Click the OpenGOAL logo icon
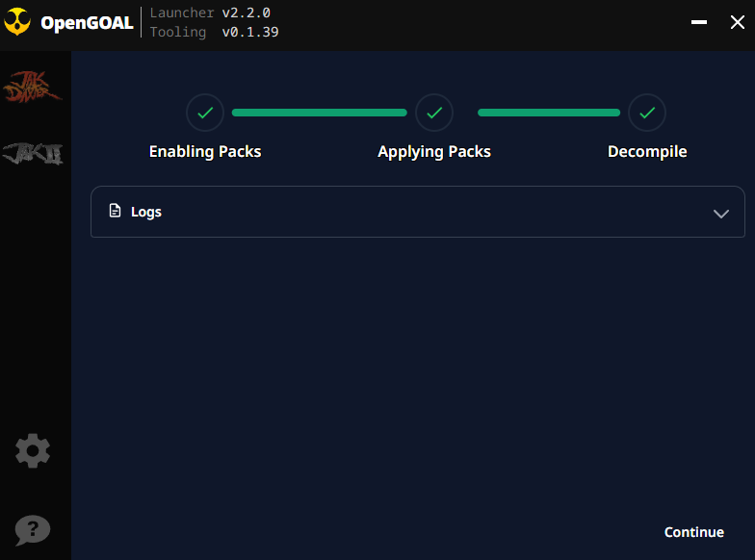This screenshot has height=560, width=755. [x=18, y=23]
